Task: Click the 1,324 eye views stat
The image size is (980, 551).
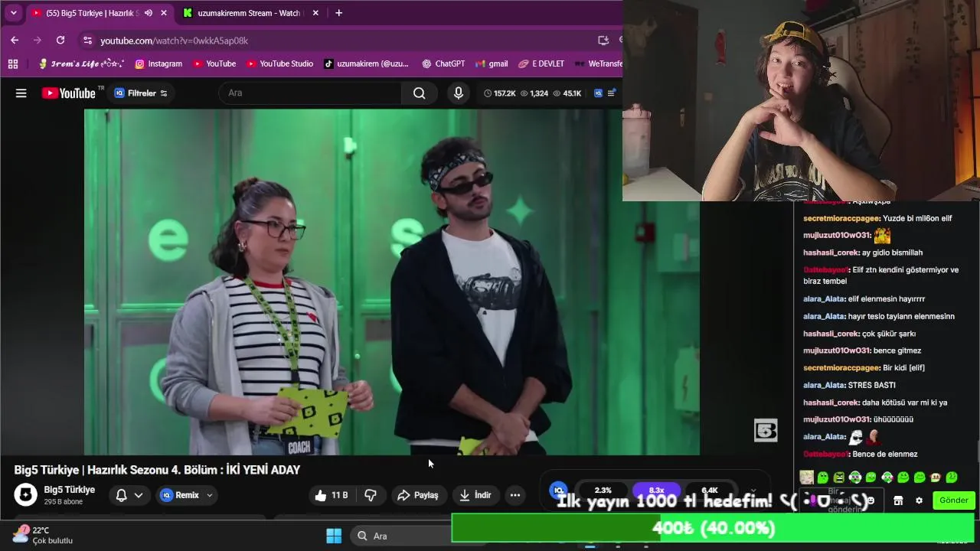Action: point(534,93)
